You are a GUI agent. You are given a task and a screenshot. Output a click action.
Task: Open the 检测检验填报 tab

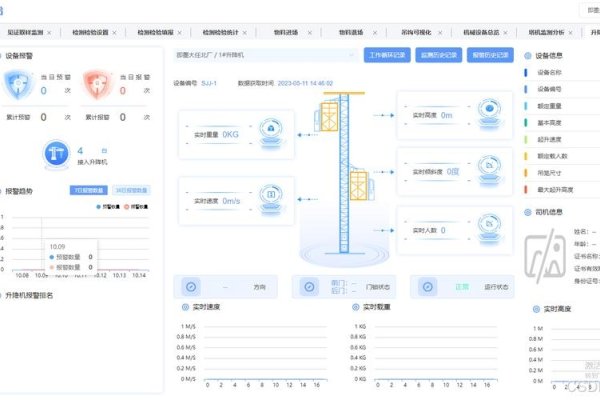point(155,33)
